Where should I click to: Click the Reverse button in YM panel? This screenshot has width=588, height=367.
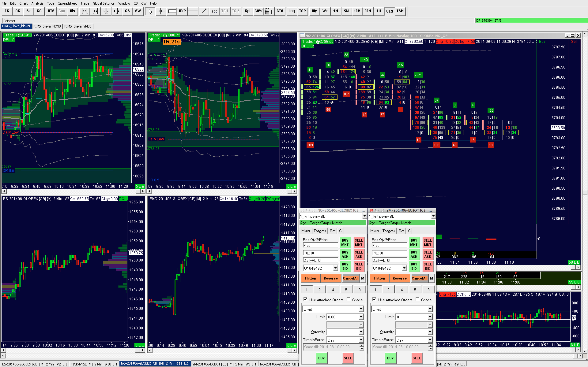(400, 278)
